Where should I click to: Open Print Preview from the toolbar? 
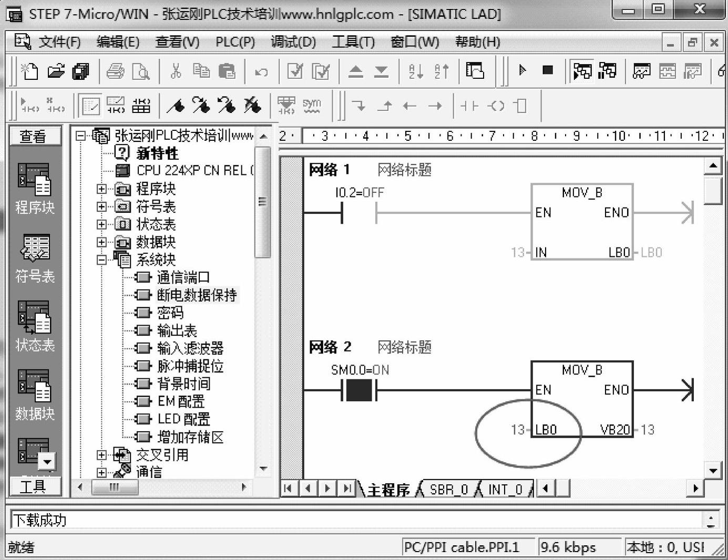pos(140,71)
